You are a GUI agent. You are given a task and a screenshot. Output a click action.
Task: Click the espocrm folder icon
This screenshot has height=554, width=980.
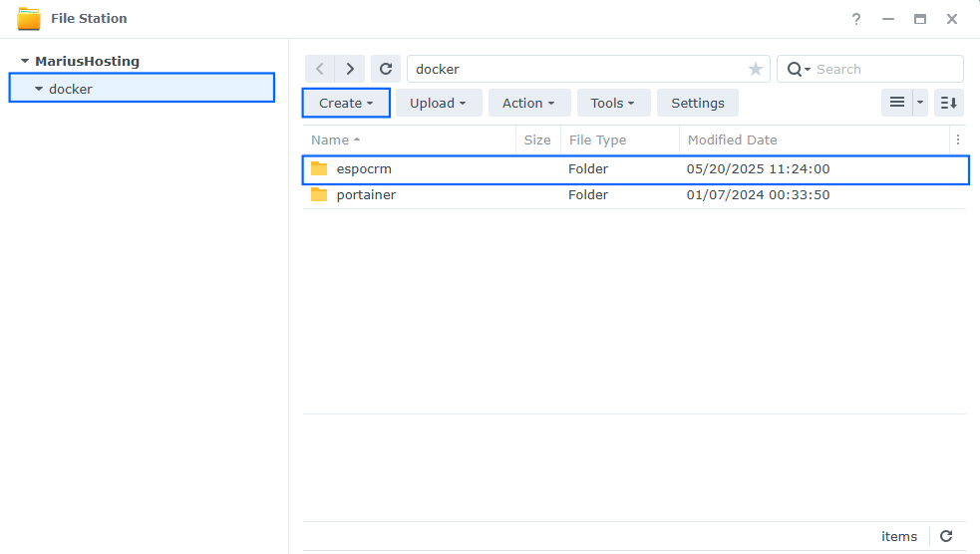point(319,168)
